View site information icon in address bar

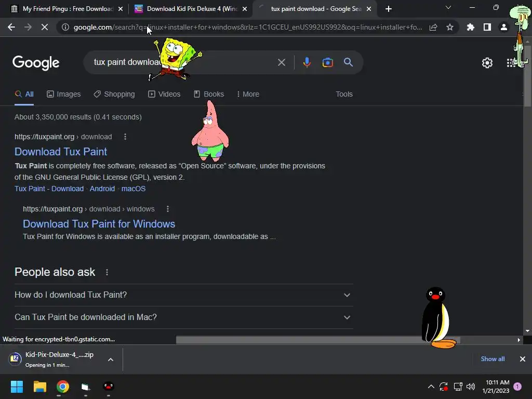pos(65,27)
